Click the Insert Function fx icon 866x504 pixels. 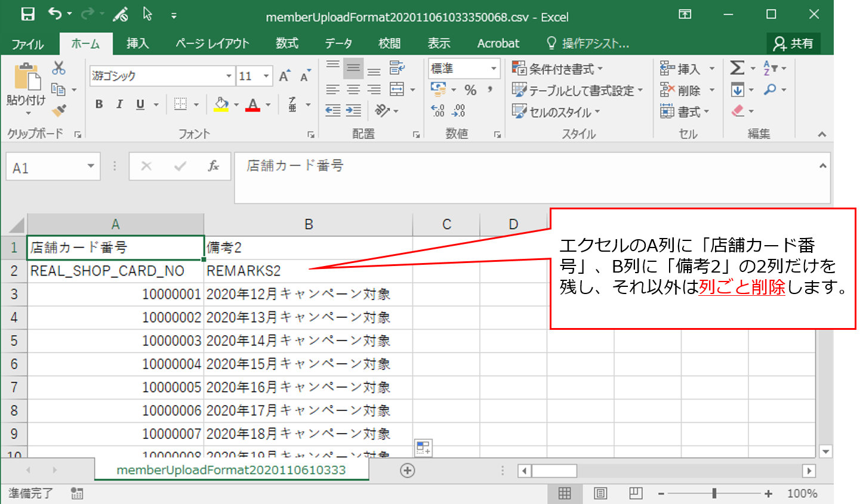tap(213, 166)
